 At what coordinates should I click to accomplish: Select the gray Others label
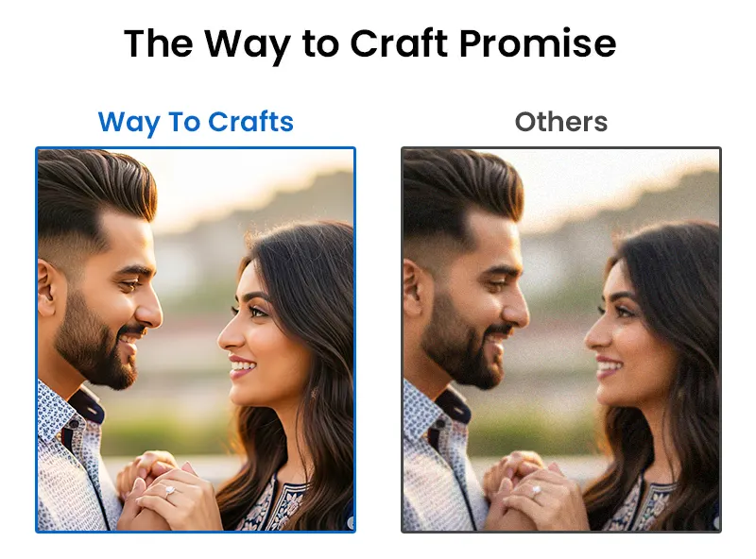tap(561, 122)
